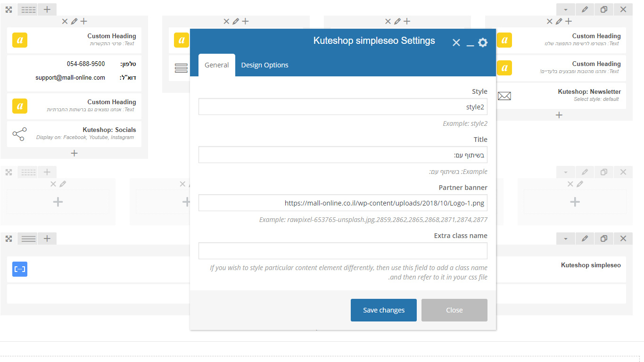The height and width of the screenshot is (362, 644).
Task: Click the Save changes button
Action: tap(384, 310)
